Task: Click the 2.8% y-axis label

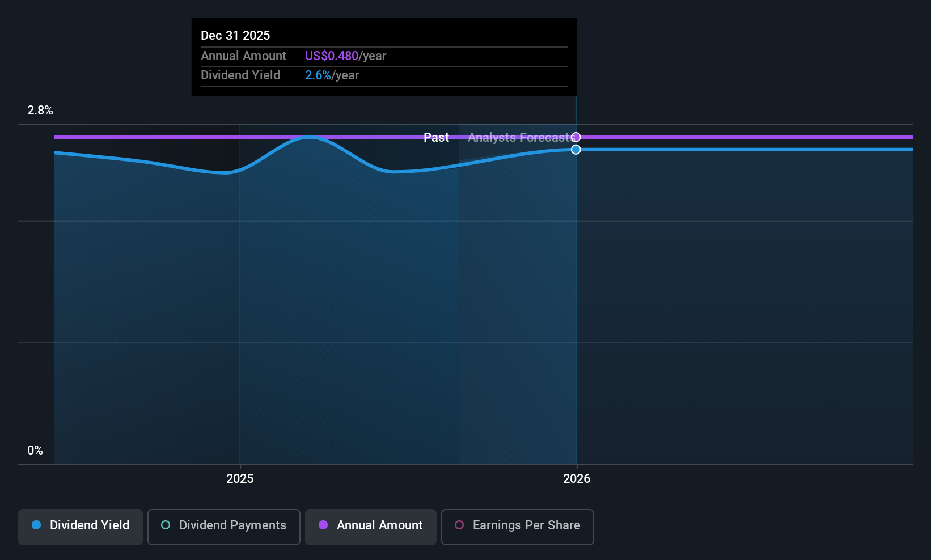Action: coord(40,111)
